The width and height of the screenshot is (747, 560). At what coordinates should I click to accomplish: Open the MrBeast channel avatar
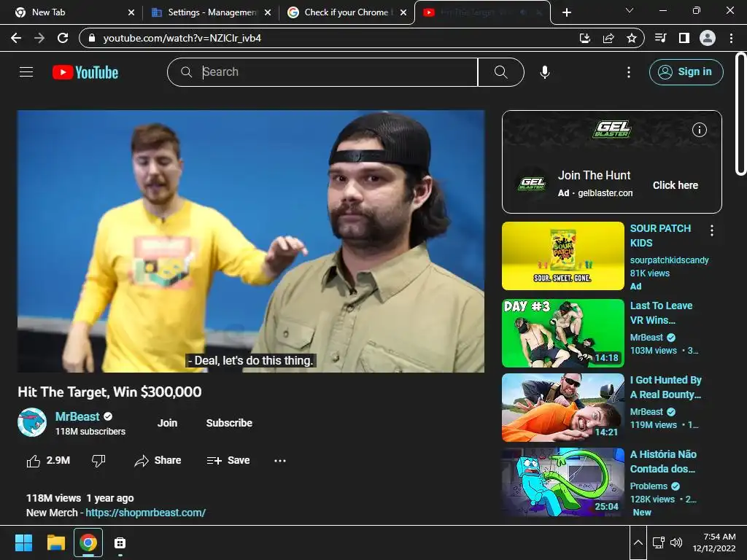point(32,422)
